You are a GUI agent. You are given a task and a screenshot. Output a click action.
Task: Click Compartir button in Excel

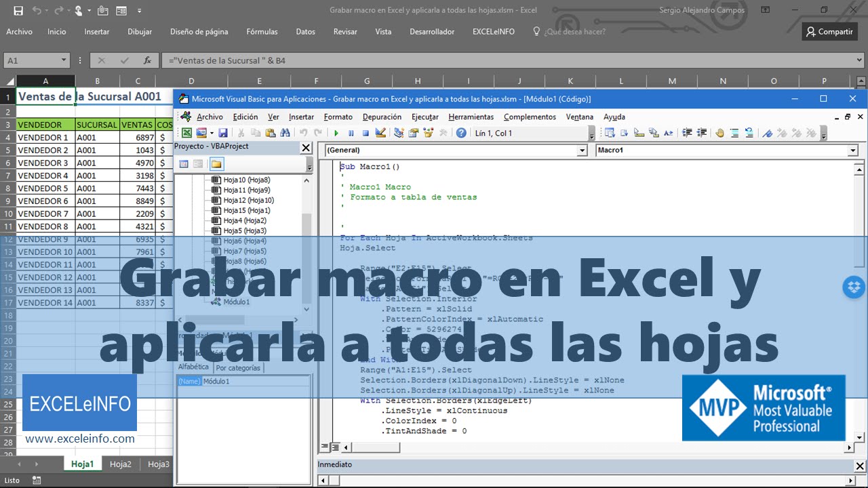[x=829, y=31]
